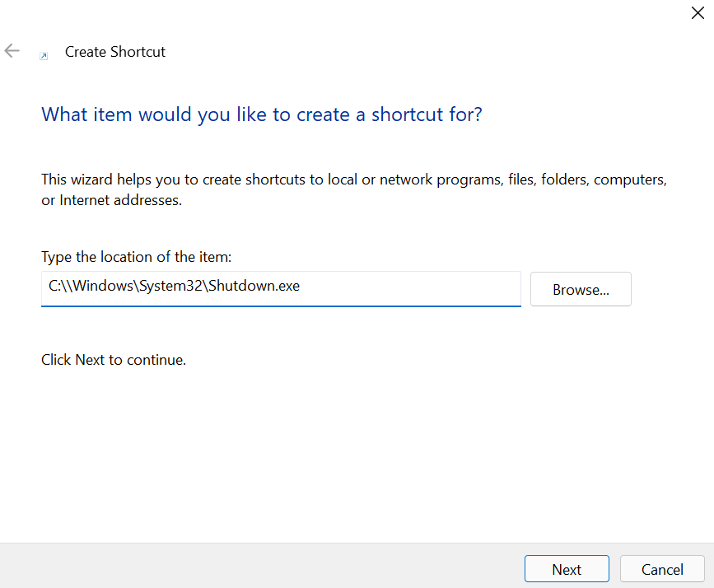Click the "This wizard helps you" description line

pos(353,180)
